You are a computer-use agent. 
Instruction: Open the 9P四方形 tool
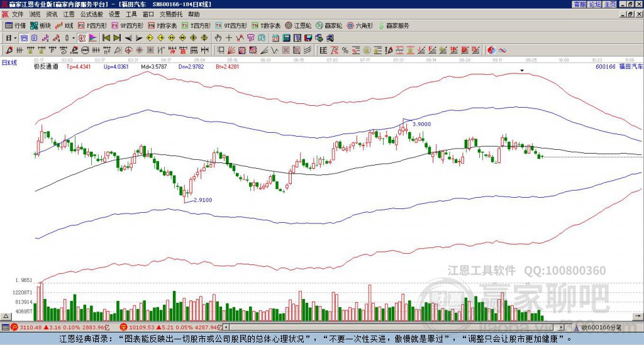[x=127, y=25]
